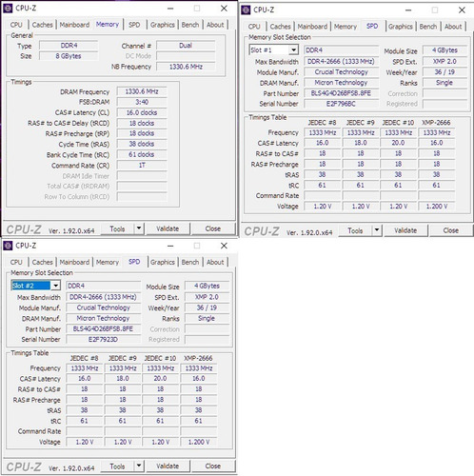The height and width of the screenshot is (476, 474).
Task: Switch to Caches tab in the Memory window
Action: 43,25
